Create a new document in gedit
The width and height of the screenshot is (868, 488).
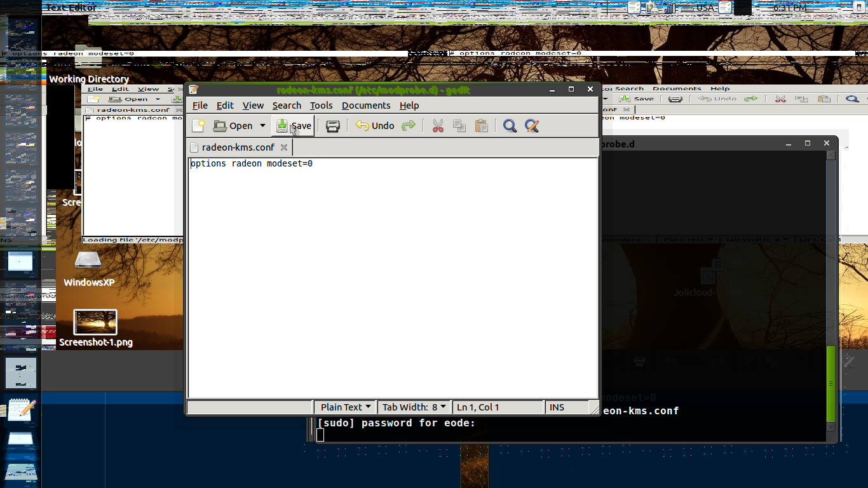pyautogui.click(x=198, y=126)
